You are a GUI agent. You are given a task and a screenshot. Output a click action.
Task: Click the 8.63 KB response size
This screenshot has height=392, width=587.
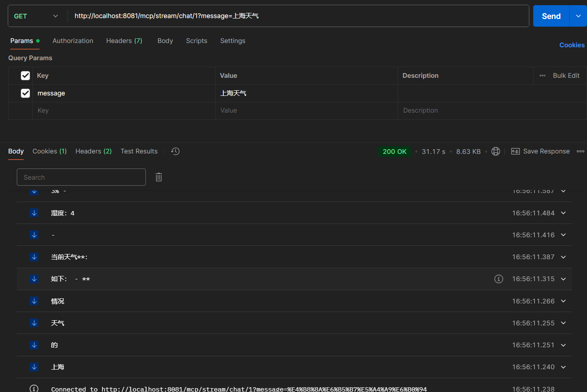tap(468, 151)
